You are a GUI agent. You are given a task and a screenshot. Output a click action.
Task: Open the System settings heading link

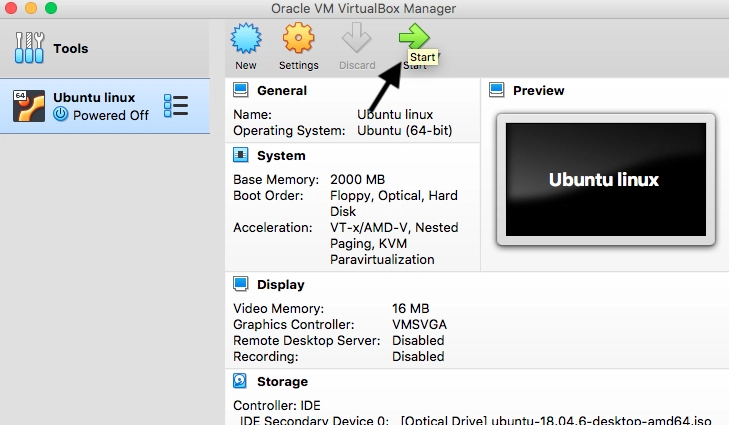(x=281, y=155)
